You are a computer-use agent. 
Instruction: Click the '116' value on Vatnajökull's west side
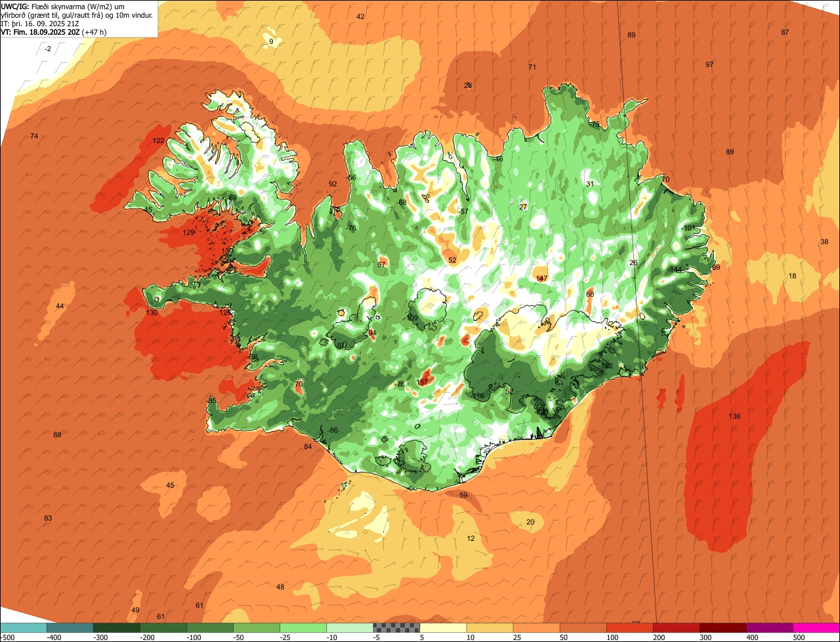click(x=478, y=396)
